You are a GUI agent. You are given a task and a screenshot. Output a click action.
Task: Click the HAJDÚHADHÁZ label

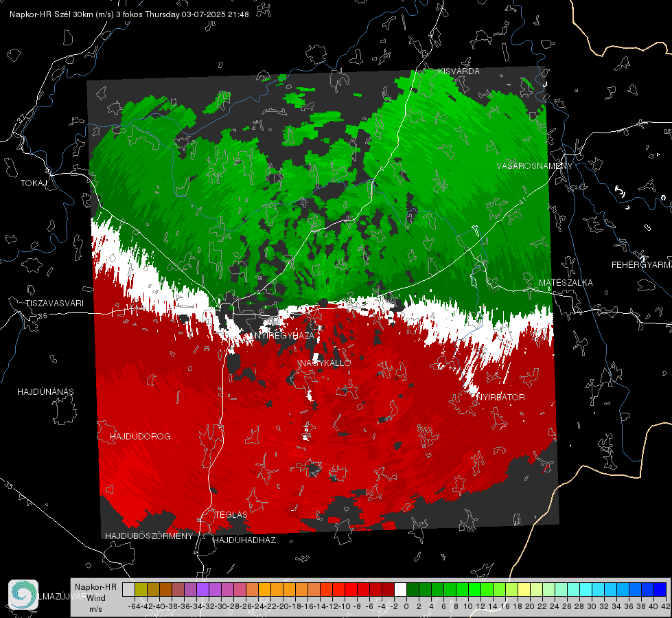(244, 540)
